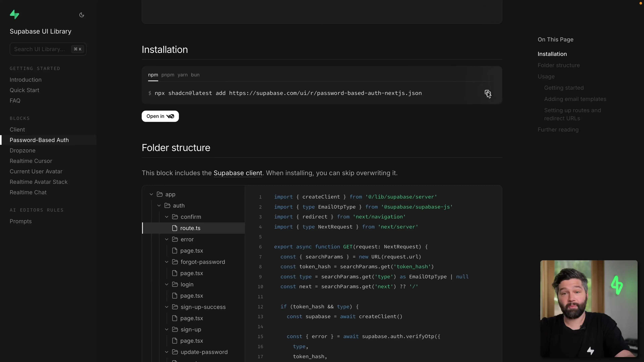
Task: Click the auth folder icon
Action: click(x=167, y=206)
